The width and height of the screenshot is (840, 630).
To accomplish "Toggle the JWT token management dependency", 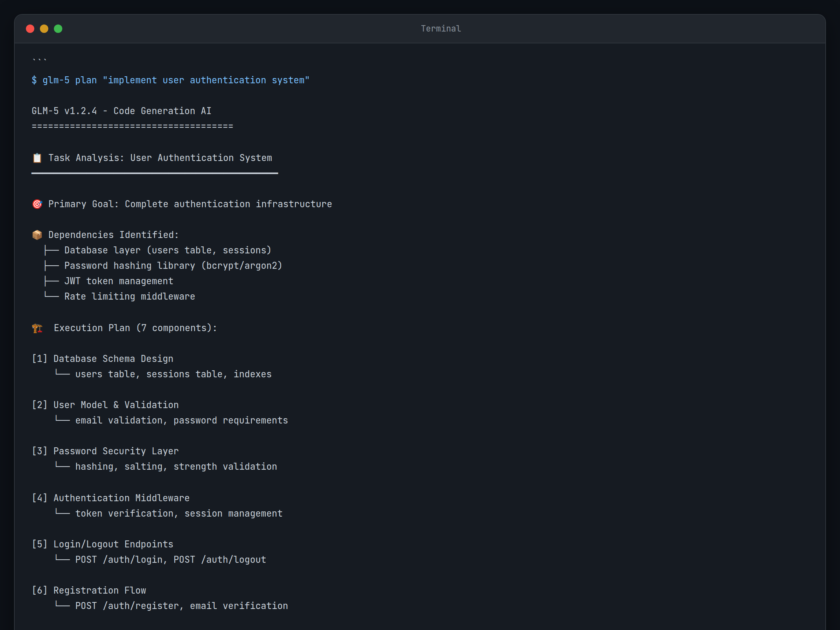I will [119, 281].
